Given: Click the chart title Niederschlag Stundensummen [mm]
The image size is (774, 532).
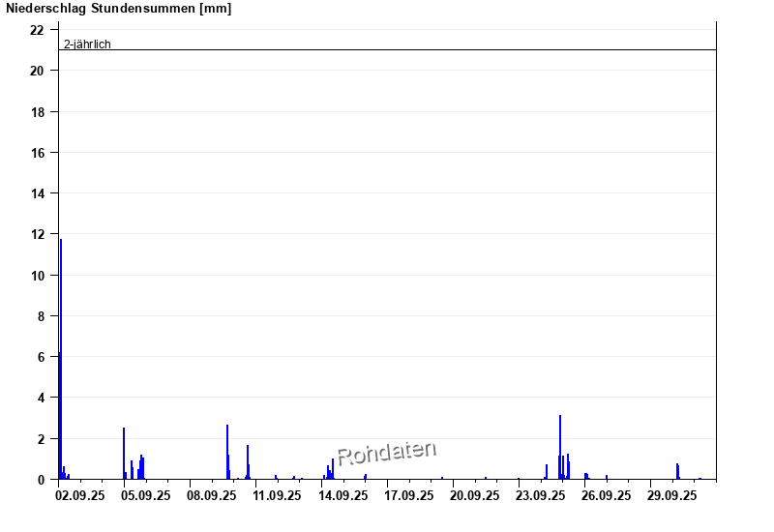Looking at the screenshot, I should [119, 9].
